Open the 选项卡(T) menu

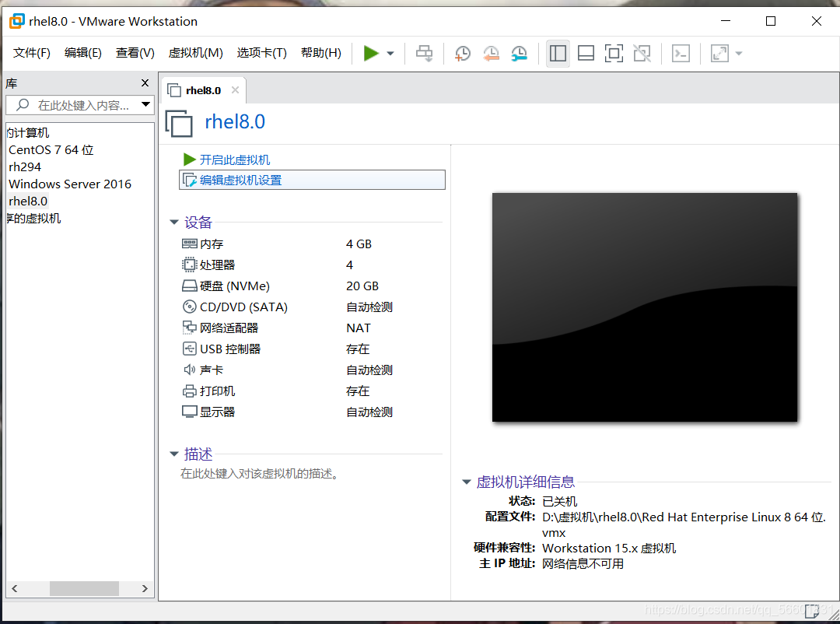[261, 53]
